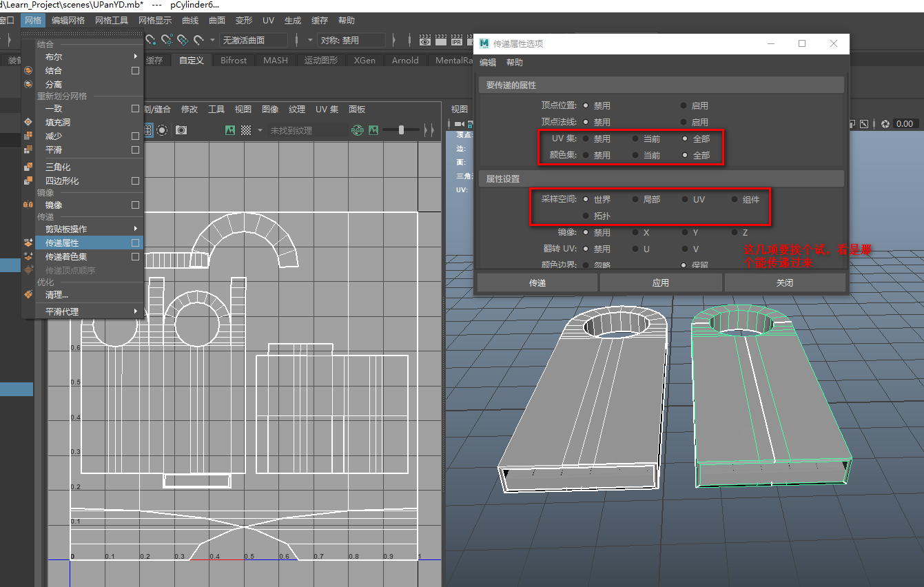Open options box for 结合
This screenshot has height=587, width=924.
(136, 70)
